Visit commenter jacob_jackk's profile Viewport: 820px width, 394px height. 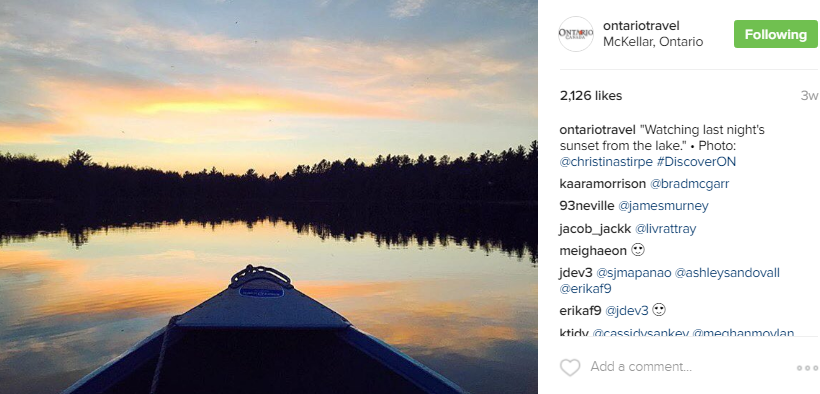click(x=595, y=229)
